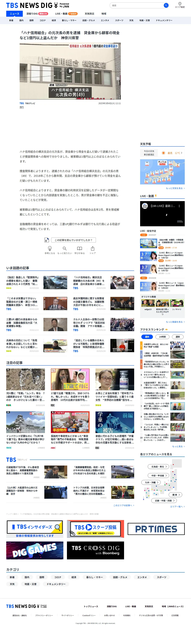The width and height of the screenshot is (191, 644).
Task: Select the 週間 ranking filter
Action: (x=177, y=337)
